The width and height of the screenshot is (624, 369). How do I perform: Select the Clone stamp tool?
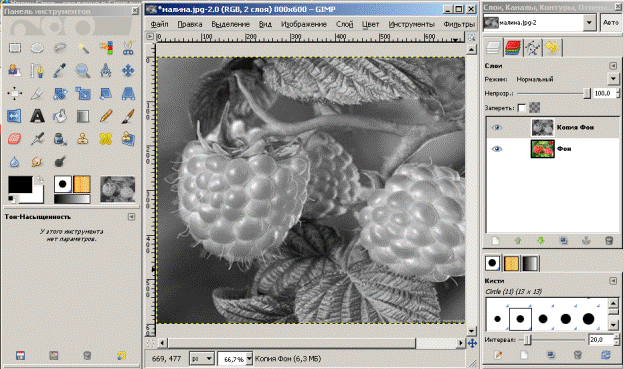[x=83, y=139]
